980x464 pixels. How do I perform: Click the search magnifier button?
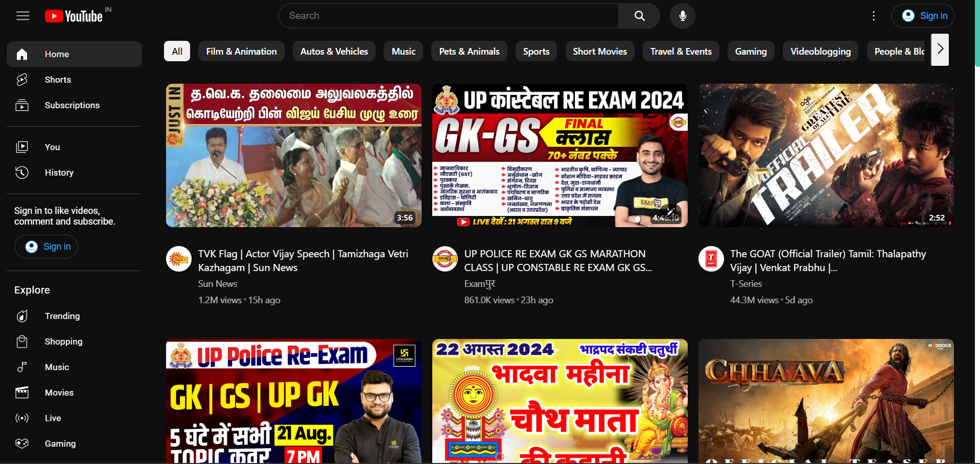coord(639,16)
